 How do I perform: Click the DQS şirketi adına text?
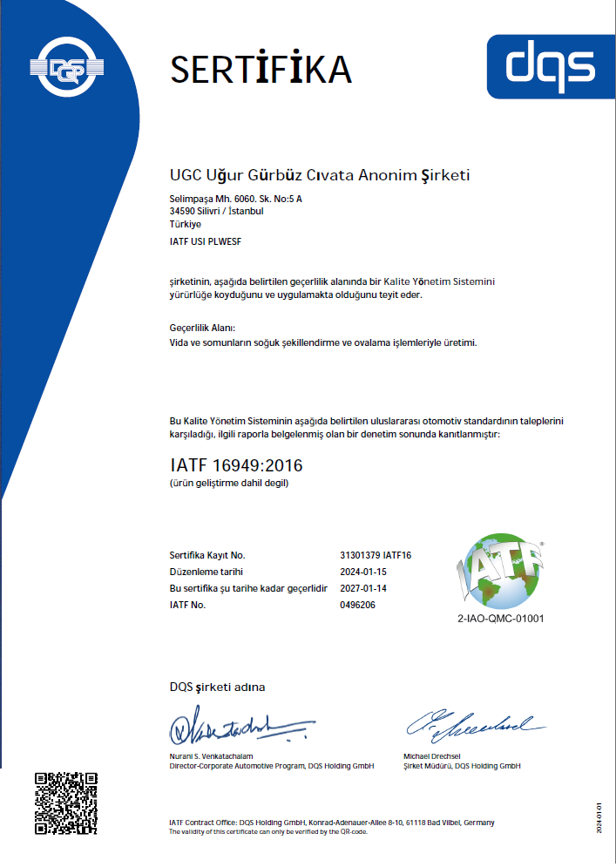(217, 688)
